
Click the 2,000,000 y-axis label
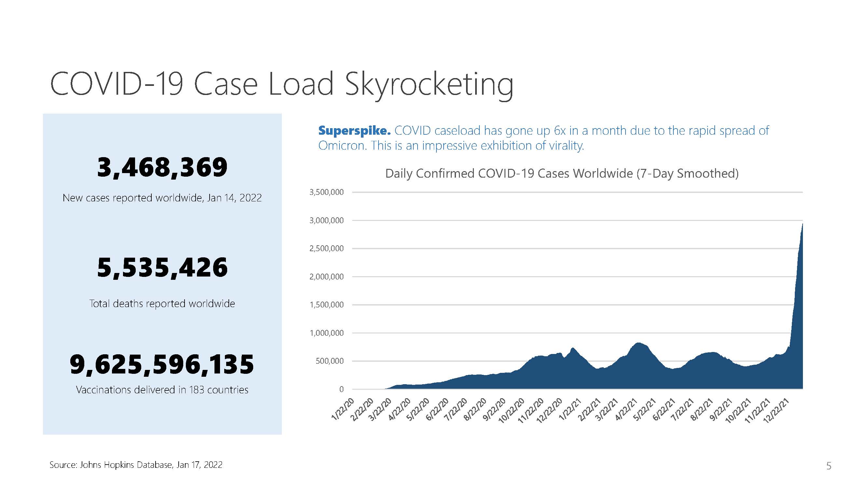click(326, 277)
